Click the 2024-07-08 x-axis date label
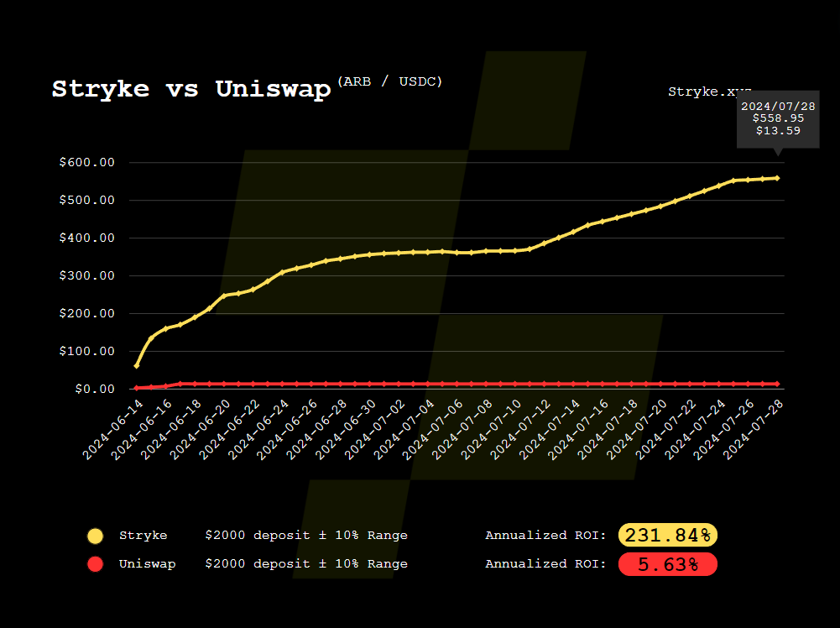 (462, 429)
